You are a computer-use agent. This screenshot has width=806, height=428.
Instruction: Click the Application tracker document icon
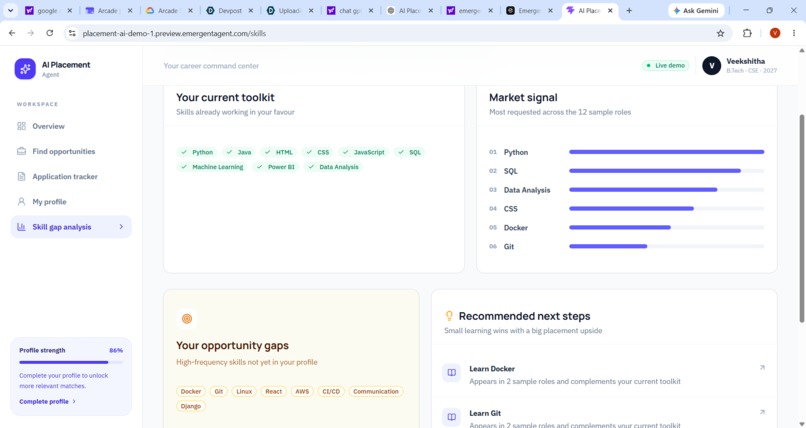click(21, 176)
